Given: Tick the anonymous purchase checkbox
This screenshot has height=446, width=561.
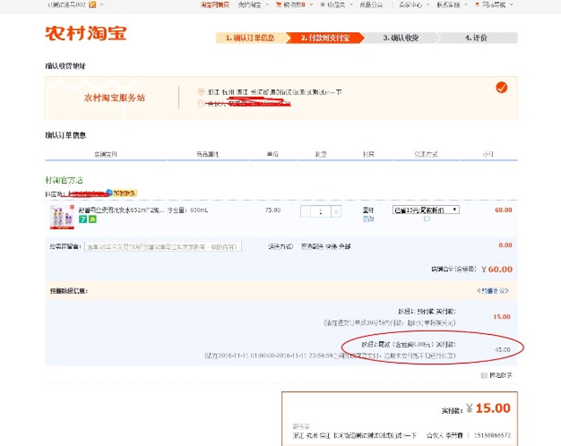Looking at the screenshot, I should pyautogui.click(x=484, y=375).
